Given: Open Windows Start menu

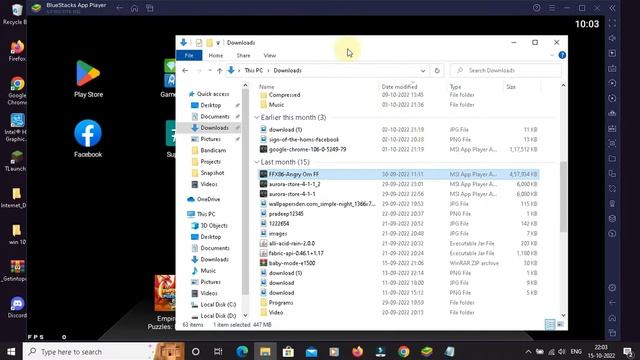Looking at the screenshot, I should (11, 351).
